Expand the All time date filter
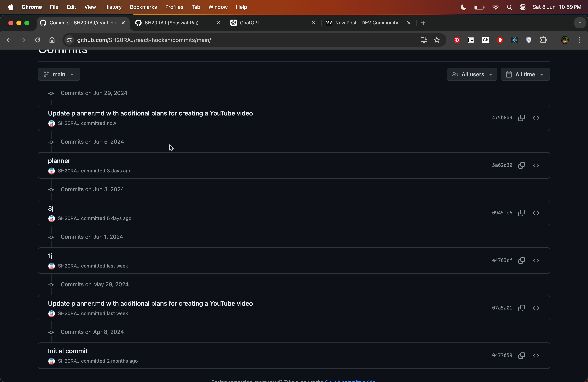This screenshot has height=382, width=588. tap(525, 74)
